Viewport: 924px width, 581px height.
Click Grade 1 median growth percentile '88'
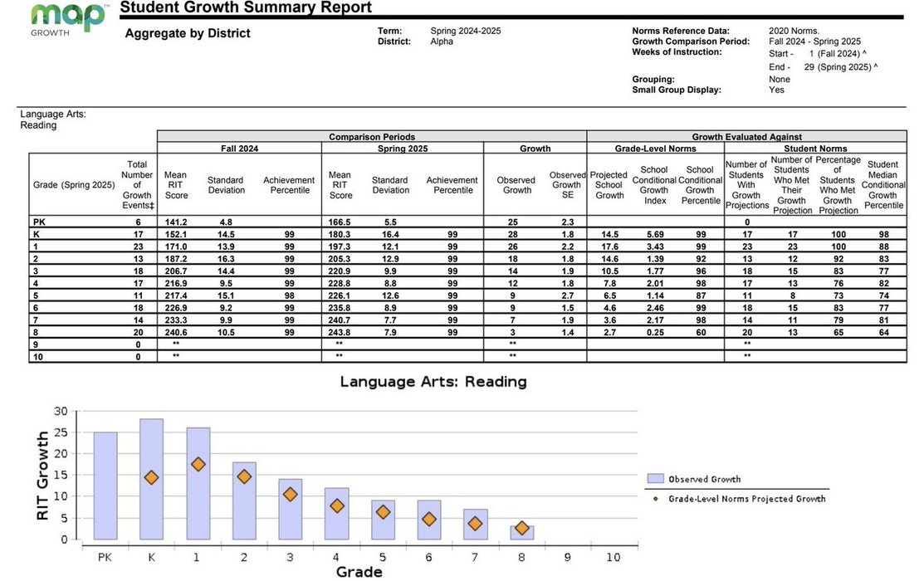click(884, 247)
